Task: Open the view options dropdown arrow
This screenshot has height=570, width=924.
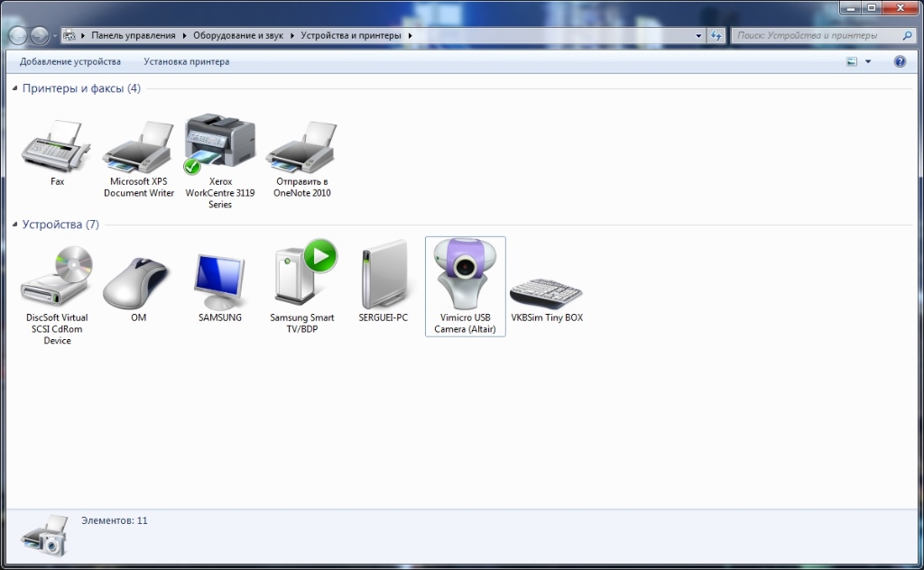Action: [x=868, y=61]
